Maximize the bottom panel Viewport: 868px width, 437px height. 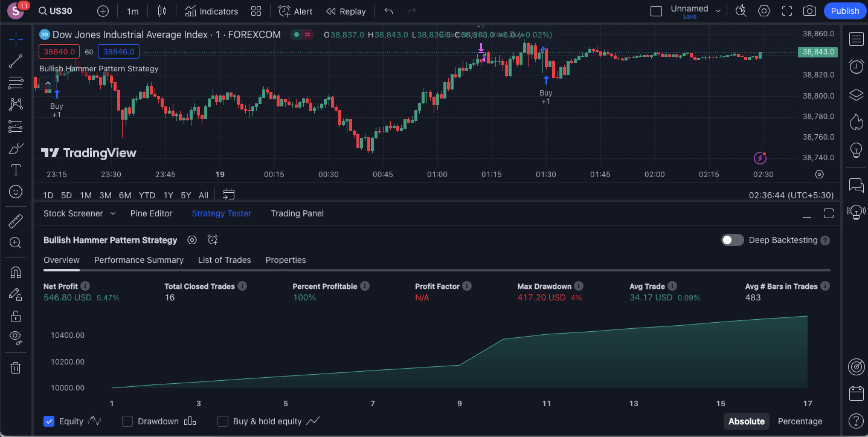pos(828,213)
